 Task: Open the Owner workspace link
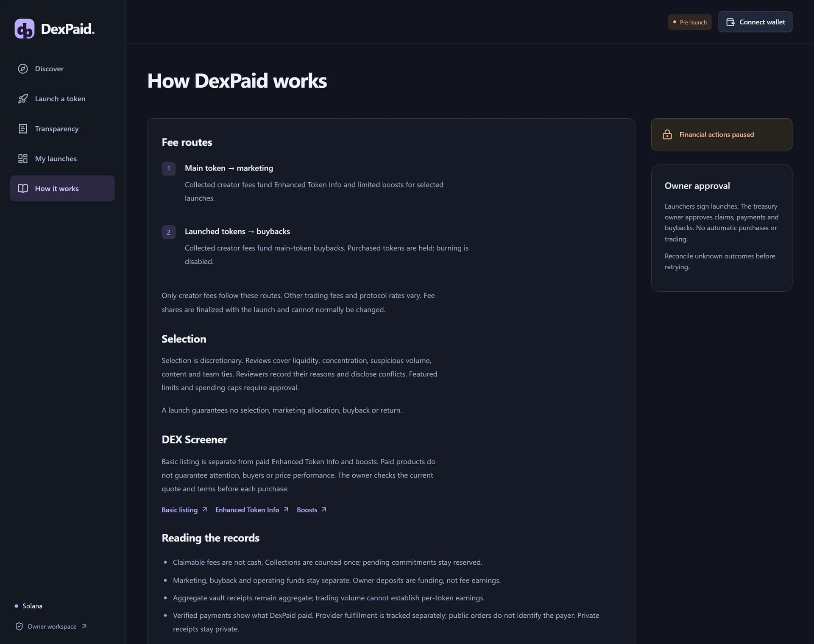[x=52, y=626]
